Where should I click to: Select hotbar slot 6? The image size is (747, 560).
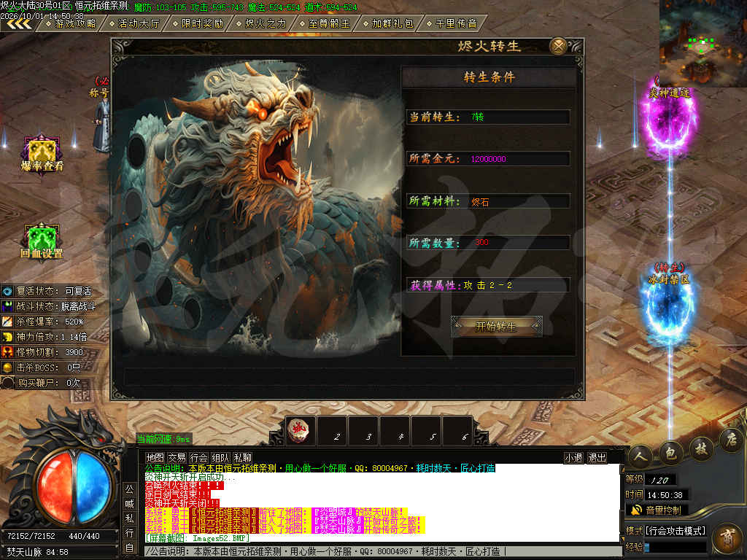pyautogui.click(x=458, y=431)
